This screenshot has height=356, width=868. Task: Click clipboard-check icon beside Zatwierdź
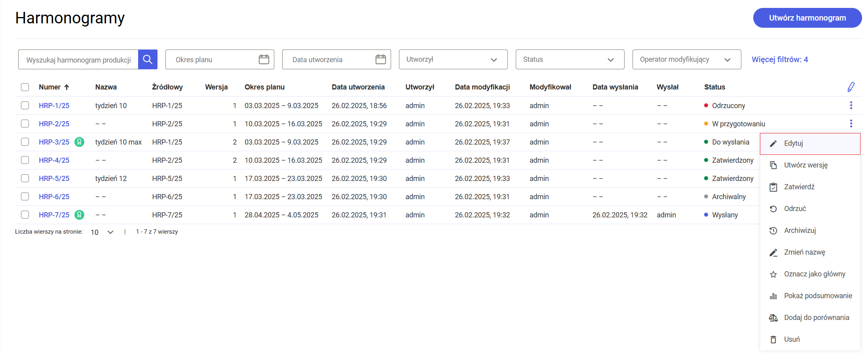click(773, 187)
